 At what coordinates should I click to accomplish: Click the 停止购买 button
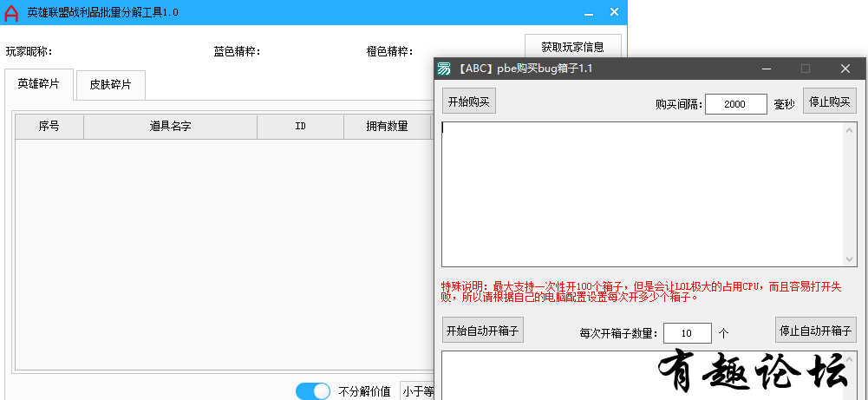click(x=830, y=102)
